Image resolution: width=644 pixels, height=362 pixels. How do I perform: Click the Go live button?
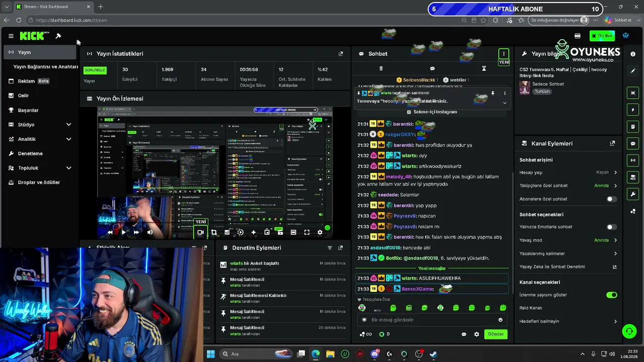click(602, 36)
